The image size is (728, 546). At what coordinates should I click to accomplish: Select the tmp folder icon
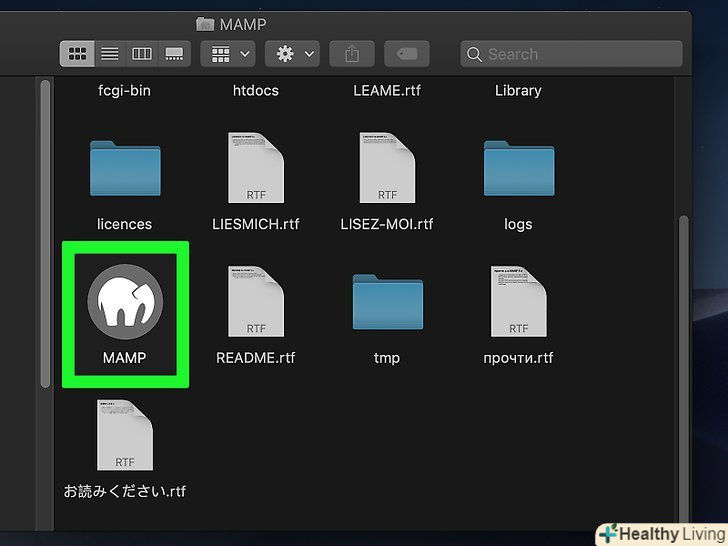pos(388,302)
